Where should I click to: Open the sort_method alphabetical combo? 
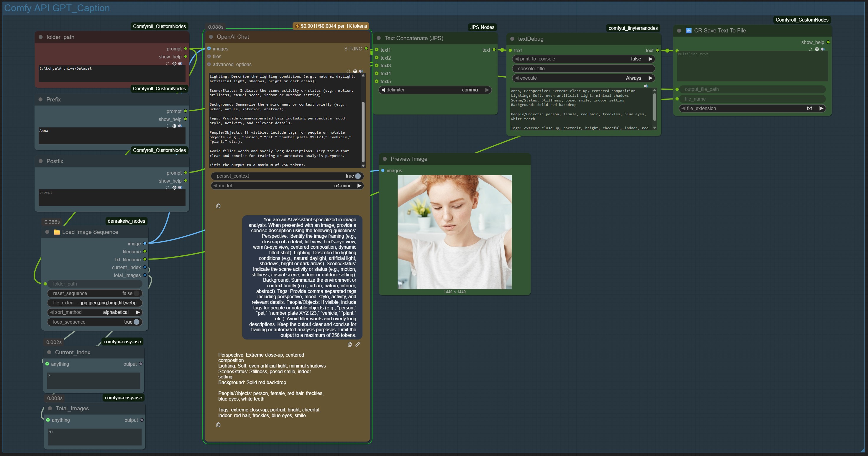coord(115,312)
